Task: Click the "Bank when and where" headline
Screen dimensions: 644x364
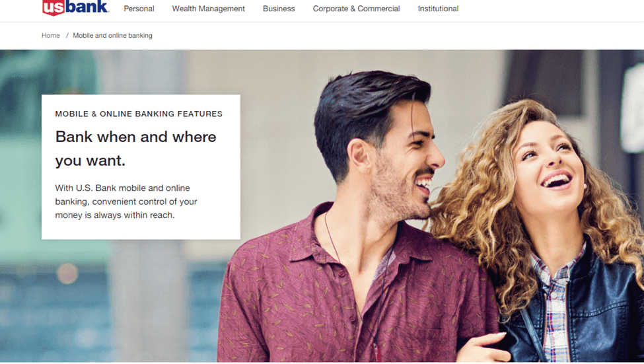Action: point(135,137)
